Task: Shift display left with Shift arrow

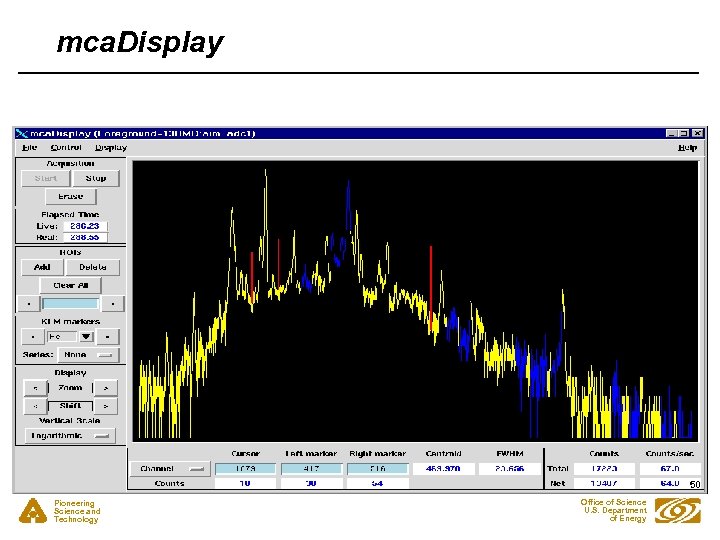Action: pos(35,406)
